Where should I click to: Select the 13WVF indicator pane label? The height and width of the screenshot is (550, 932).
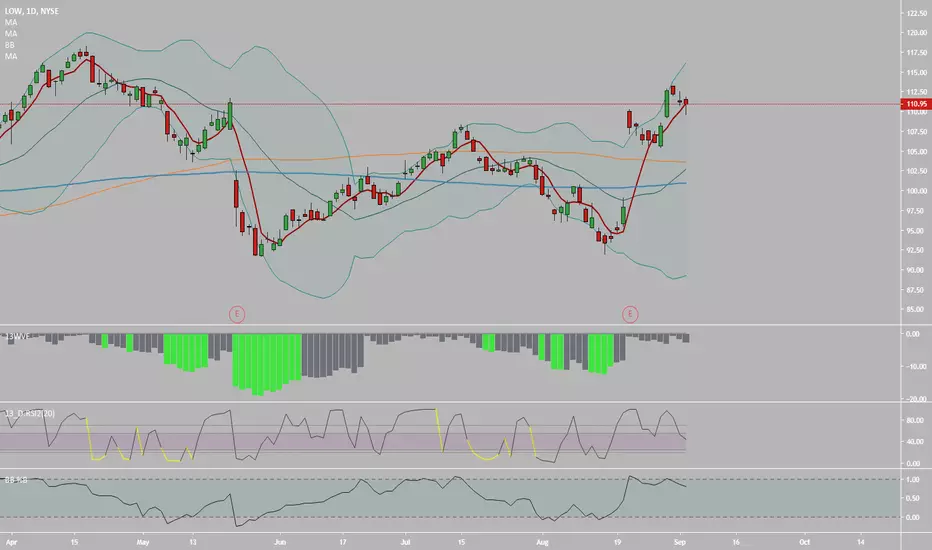click(17, 337)
